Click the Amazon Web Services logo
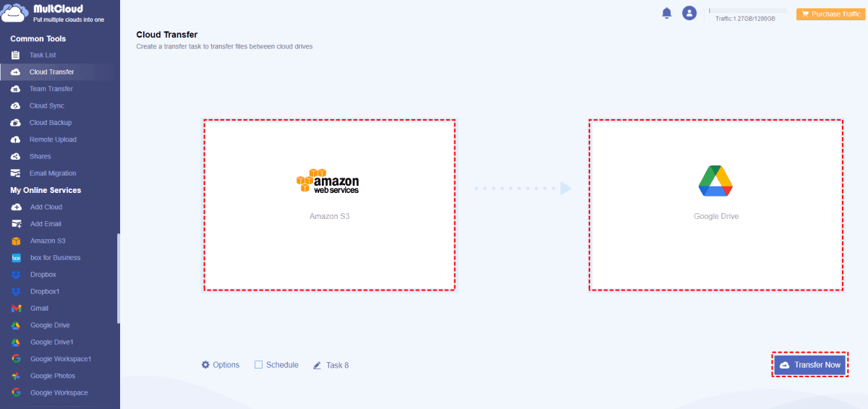 tap(328, 181)
